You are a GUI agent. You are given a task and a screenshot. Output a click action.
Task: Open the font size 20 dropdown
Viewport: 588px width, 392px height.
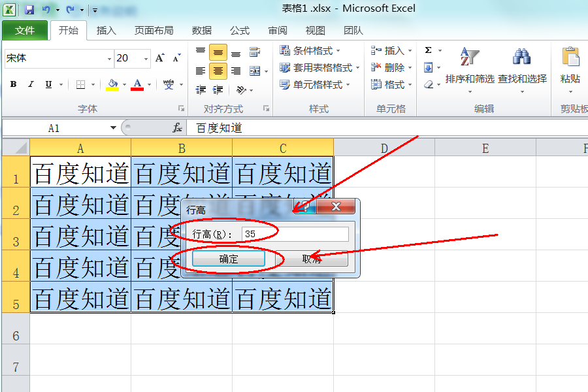coord(146,59)
